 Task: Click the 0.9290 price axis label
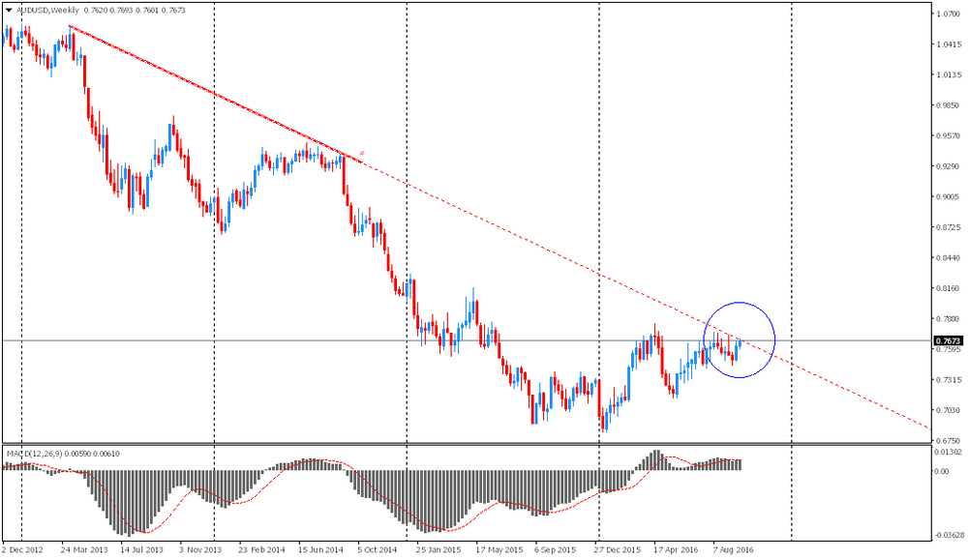pos(949,166)
